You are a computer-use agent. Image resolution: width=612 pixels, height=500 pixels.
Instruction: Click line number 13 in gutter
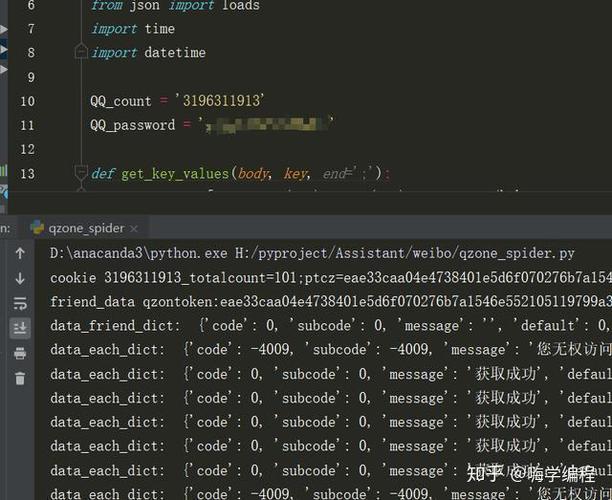coord(27,173)
